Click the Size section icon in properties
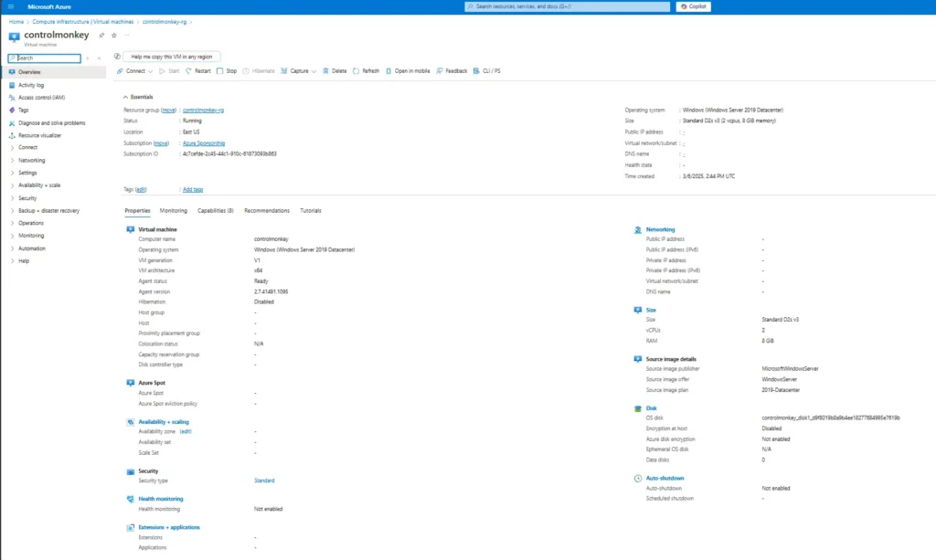This screenshot has width=936, height=560. click(637, 310)
